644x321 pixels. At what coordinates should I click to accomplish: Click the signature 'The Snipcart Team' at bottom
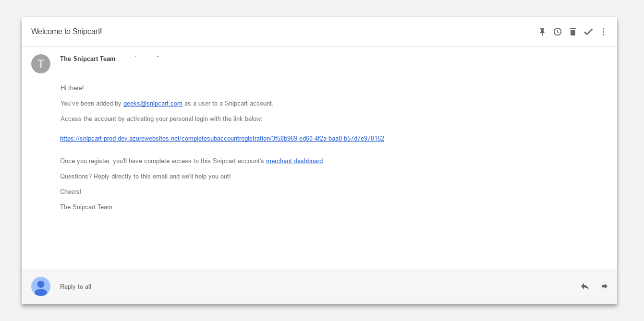point(86,207)
